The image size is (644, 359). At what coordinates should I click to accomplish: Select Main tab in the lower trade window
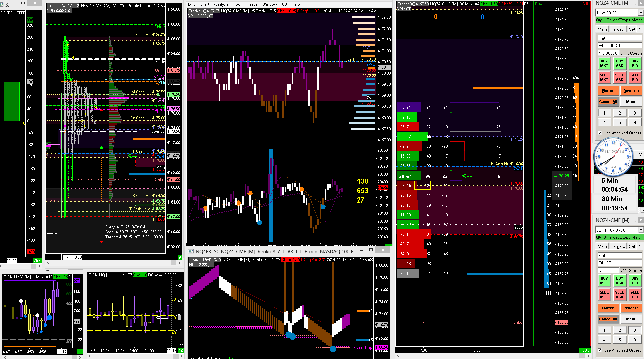pyautogui.click(x=602, y=246)
